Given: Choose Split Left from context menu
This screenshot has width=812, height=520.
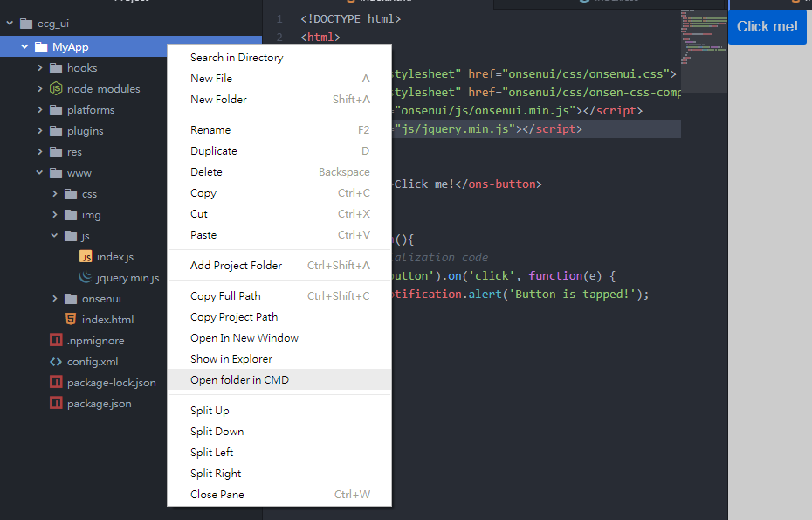Looking at the screenshot, I should 279,453.
